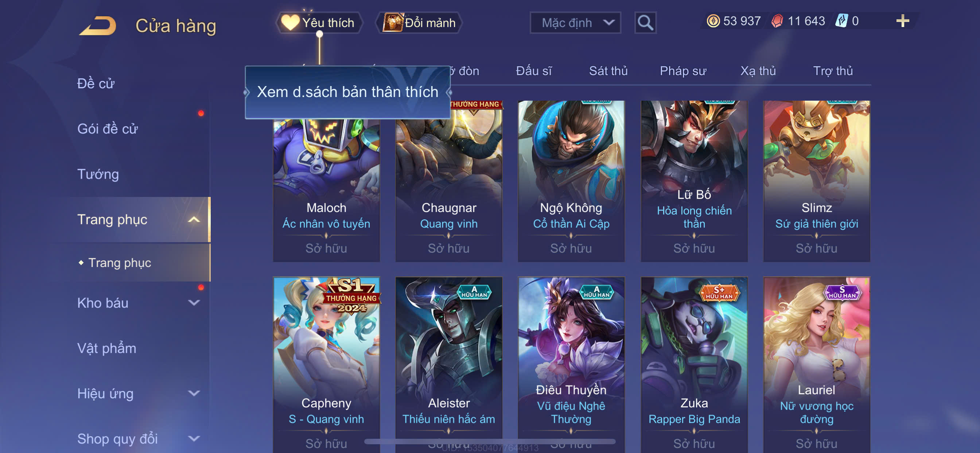Open the Mặc định sort dropdown
Screen dimensions: 980x453
point(575,23)
